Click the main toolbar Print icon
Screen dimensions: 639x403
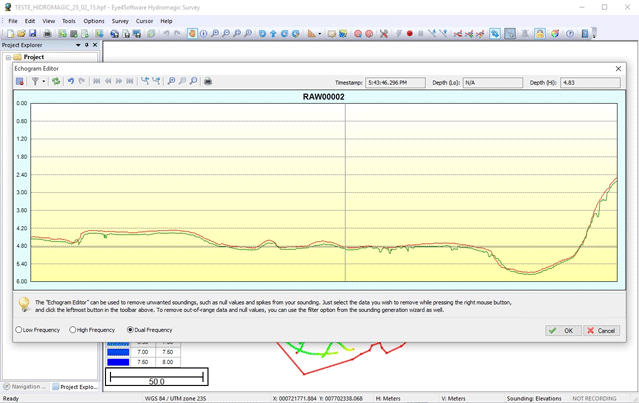point(47,34)
